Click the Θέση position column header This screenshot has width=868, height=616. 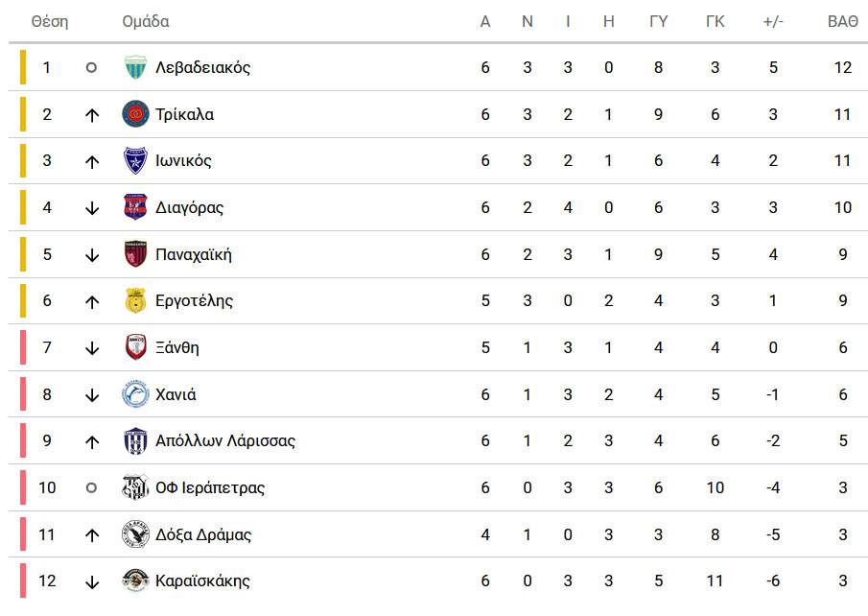coord(50,22)
